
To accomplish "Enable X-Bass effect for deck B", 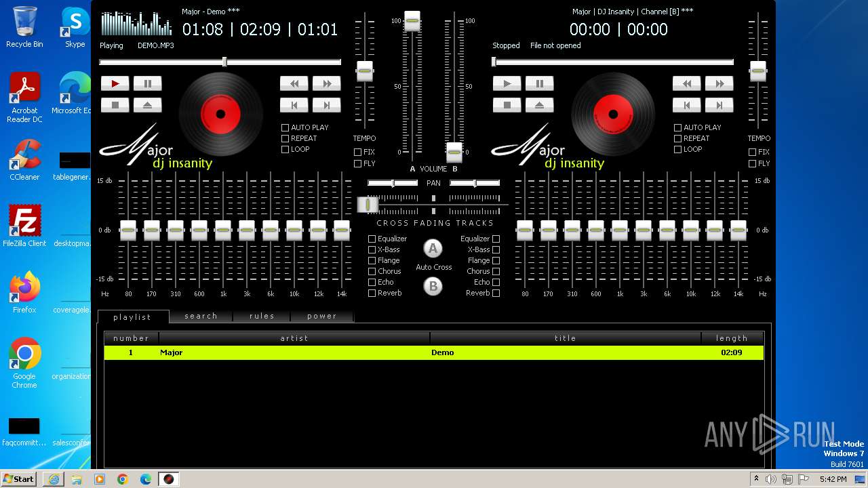I will 496,249.
